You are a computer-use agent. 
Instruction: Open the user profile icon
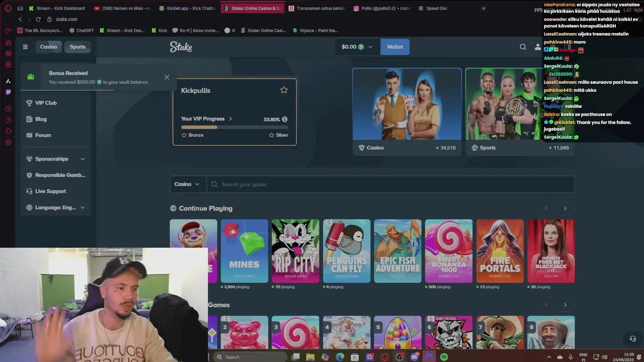[537, 47]
